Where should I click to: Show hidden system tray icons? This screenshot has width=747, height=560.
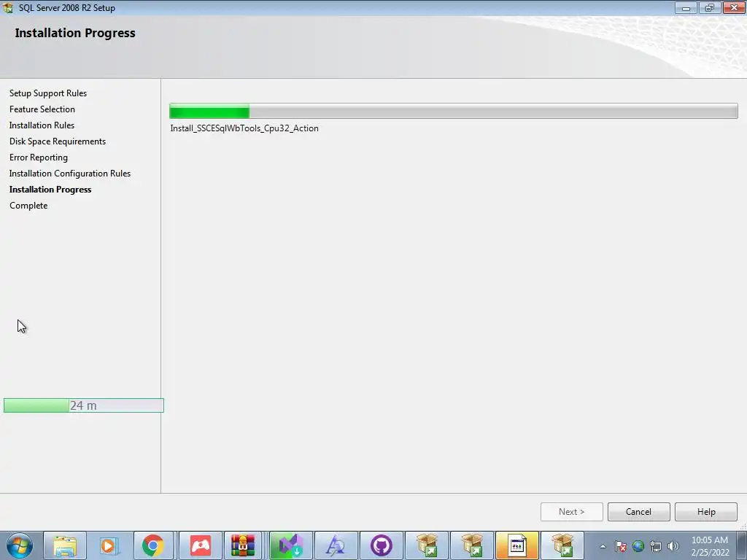[x=603, y=546]
